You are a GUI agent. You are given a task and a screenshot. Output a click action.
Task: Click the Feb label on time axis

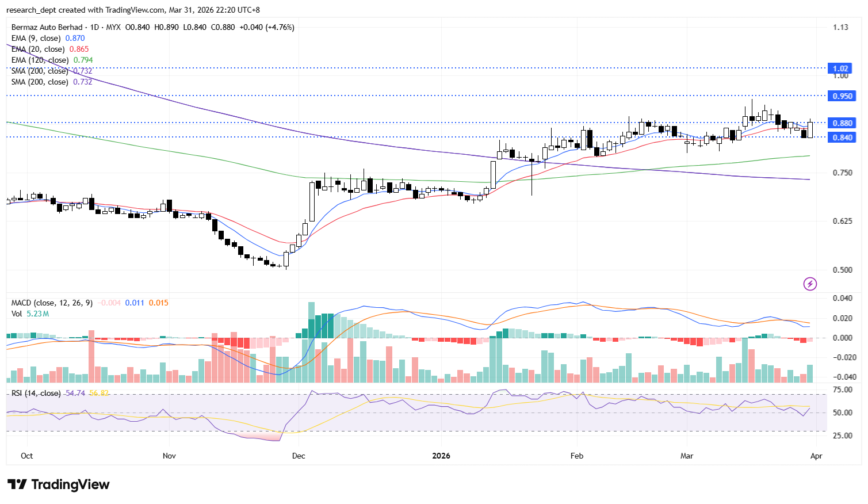pyautogui.click(x=576, y=456)
